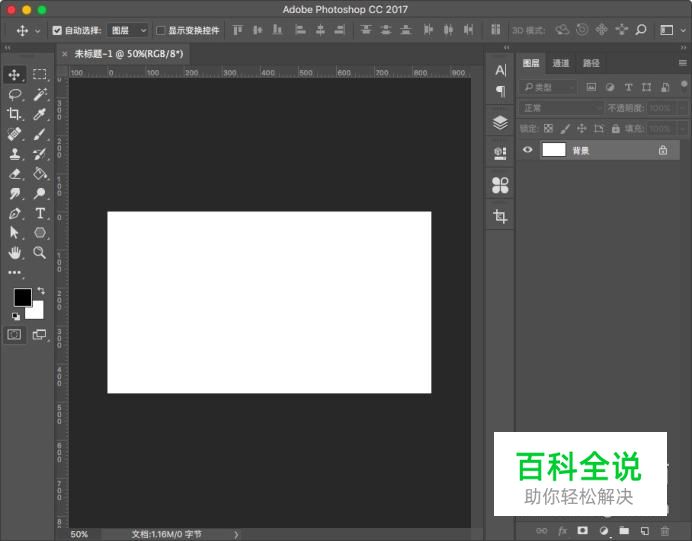This screenshot has height=541, width=692.
Task: Open the 类型 layer filter dropdown
Action: click(x=548, y=87)
